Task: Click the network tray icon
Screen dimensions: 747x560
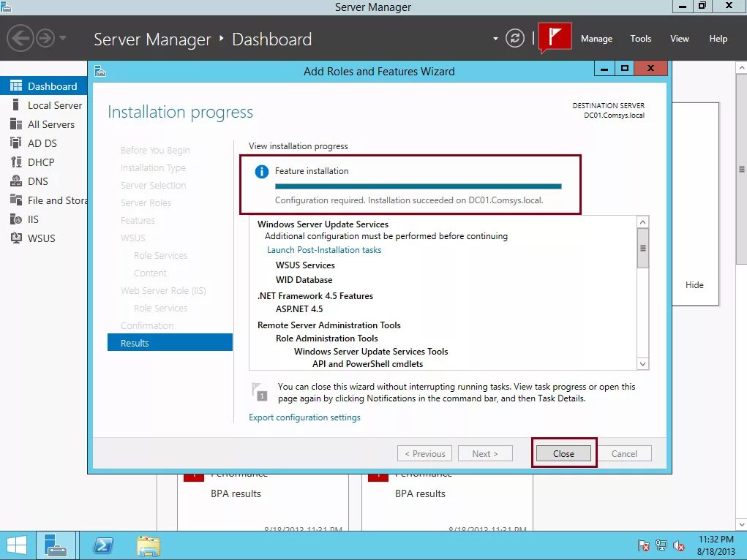Action: click(661, 545)
